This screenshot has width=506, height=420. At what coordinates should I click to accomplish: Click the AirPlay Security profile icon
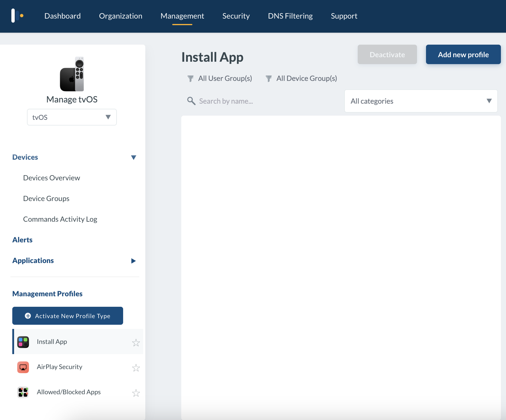(23, 367)
